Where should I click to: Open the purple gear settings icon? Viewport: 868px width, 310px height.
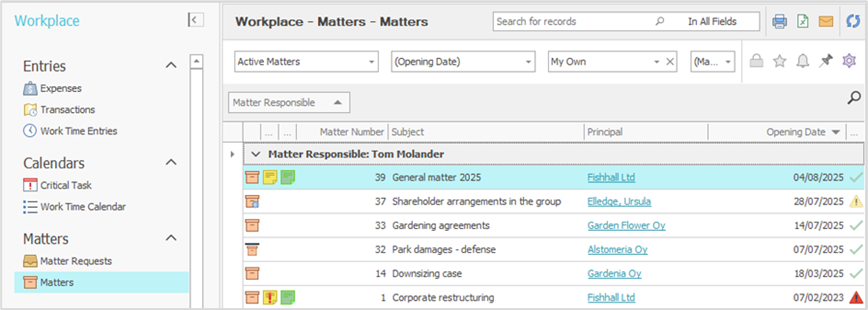pos(849,61)
